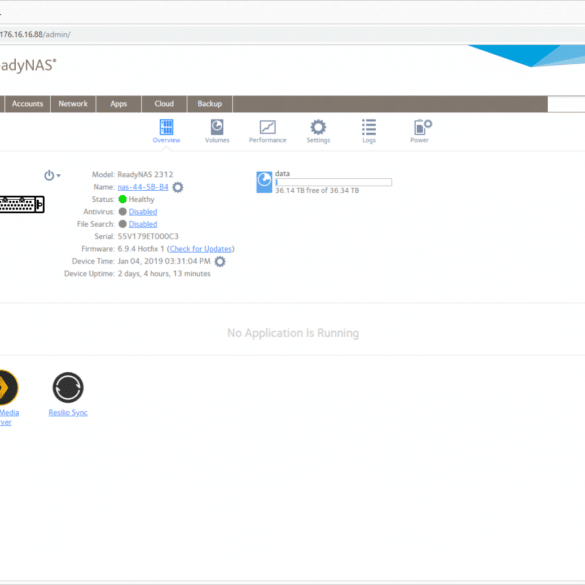Click the grey File Search status dot
585x585 pixels.
click(x=122, y=224)
